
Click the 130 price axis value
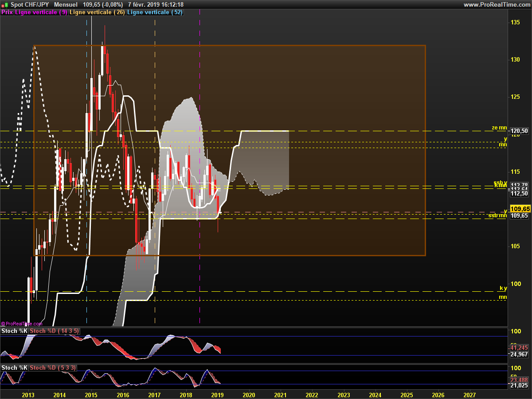pyautogui.click(x=515, y=59)
